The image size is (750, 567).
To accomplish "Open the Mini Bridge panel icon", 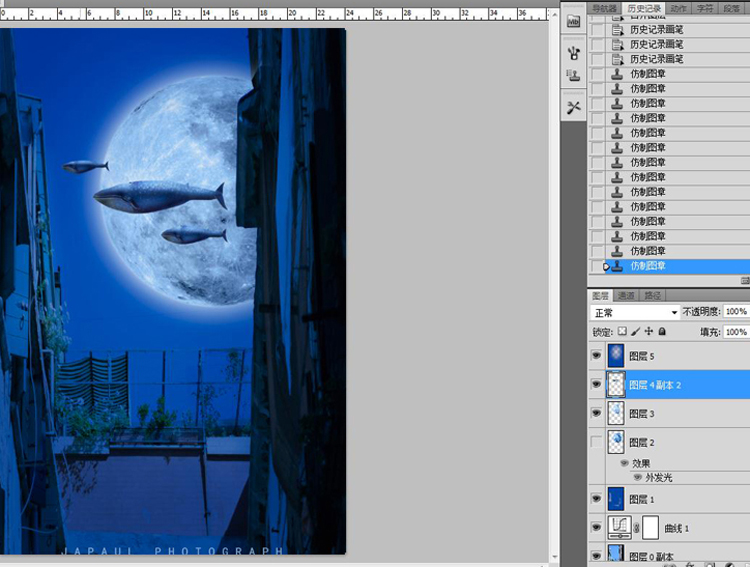I will click(573, 22).
